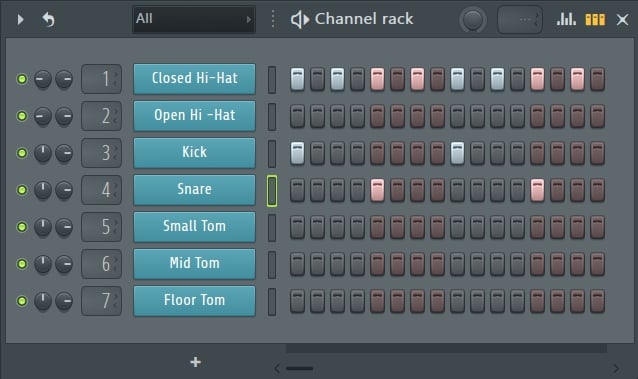Click Closed Hi-Hat volume knob
Viewport: 638px width, 379px height.
pyautogui.click(x=64, y=79)
